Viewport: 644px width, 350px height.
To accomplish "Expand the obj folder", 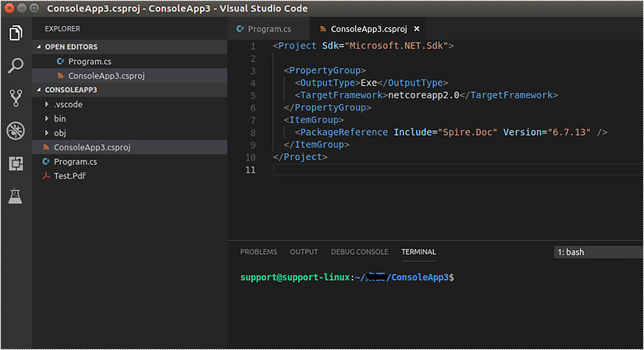I will pyautogui.click(x=46, y=133).
